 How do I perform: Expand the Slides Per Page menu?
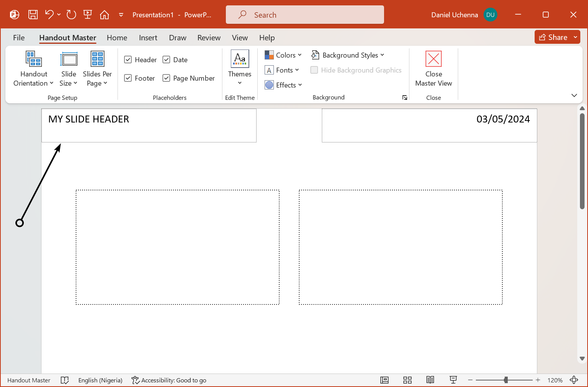pyautogui.click(x=97, y=69)
